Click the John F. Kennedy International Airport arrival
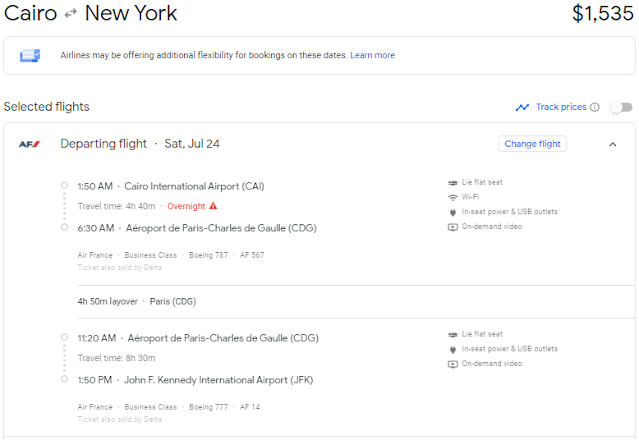The height and width of the screenshot is (440, 639). click(x=218, y=380)
